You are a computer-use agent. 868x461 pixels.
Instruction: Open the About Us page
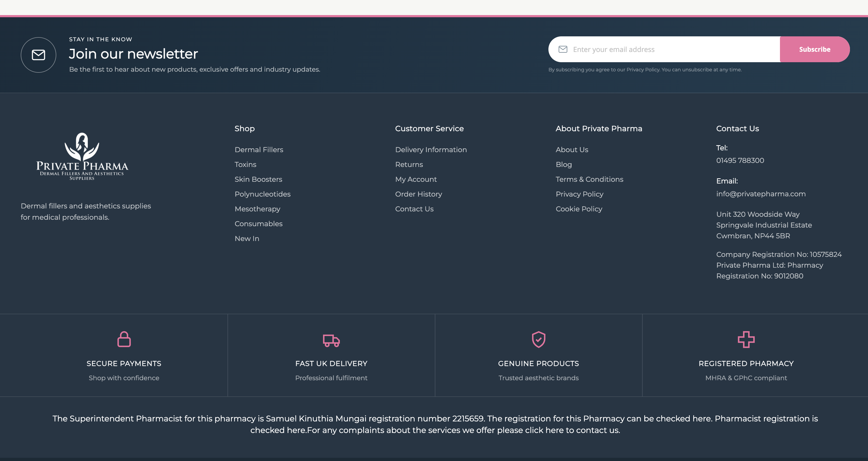click(x=572, y=150)
